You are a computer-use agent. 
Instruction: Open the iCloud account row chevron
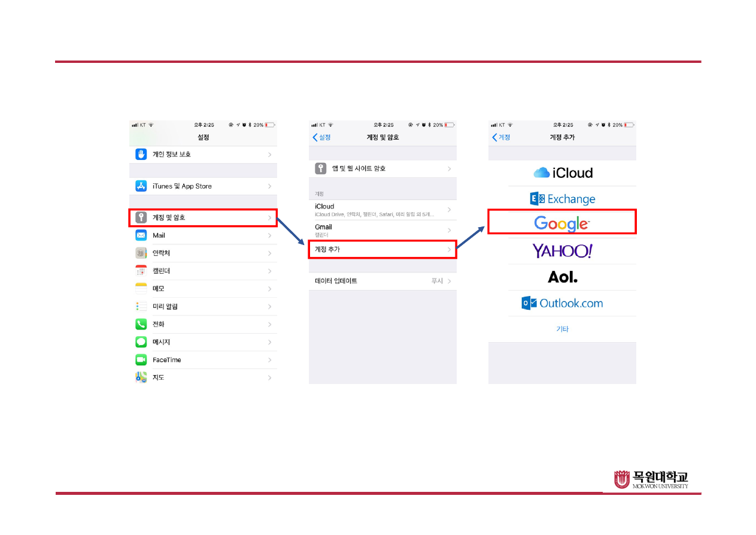(450, 210)
